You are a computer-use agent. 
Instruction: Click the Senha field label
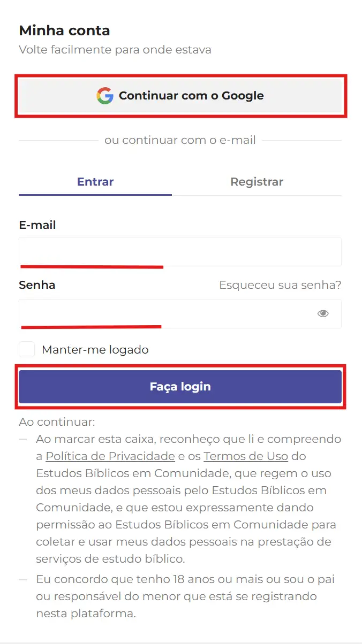37,285
